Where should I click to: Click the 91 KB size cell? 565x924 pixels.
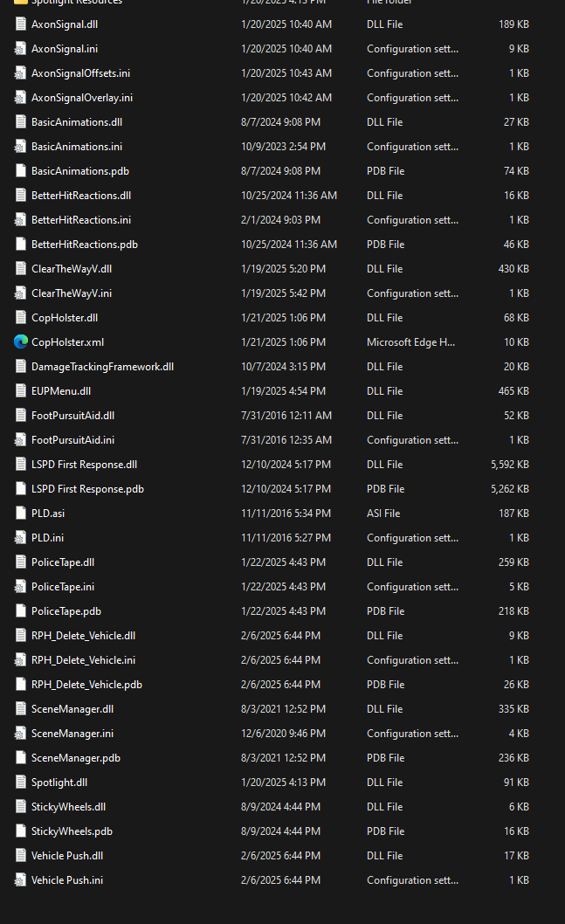click(516, 783)
